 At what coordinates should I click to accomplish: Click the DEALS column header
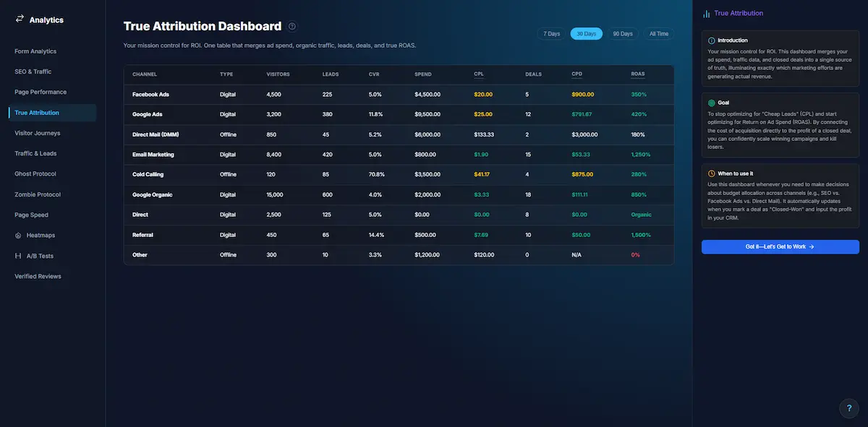click(534, 74)
